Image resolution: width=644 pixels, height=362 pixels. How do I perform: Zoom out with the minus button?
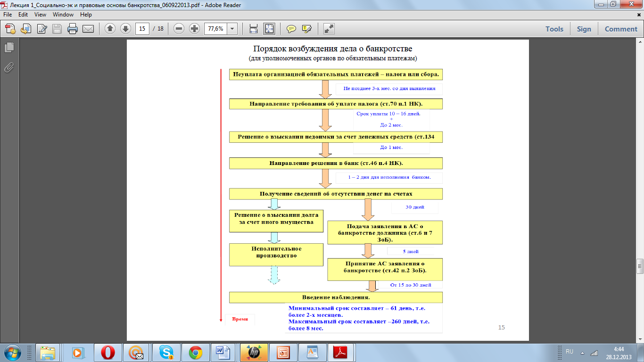click(x=179, y=29)
